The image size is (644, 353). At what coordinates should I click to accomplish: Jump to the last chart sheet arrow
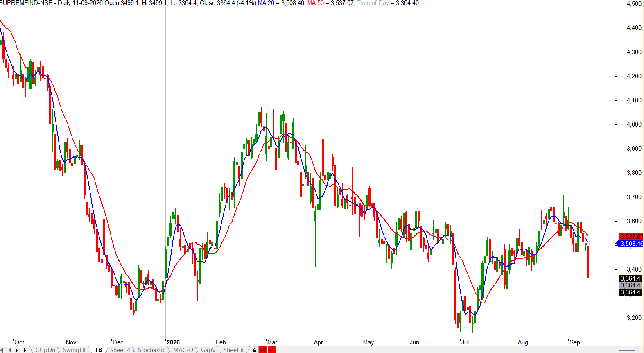pyautogui.click(x=25, y=350)
